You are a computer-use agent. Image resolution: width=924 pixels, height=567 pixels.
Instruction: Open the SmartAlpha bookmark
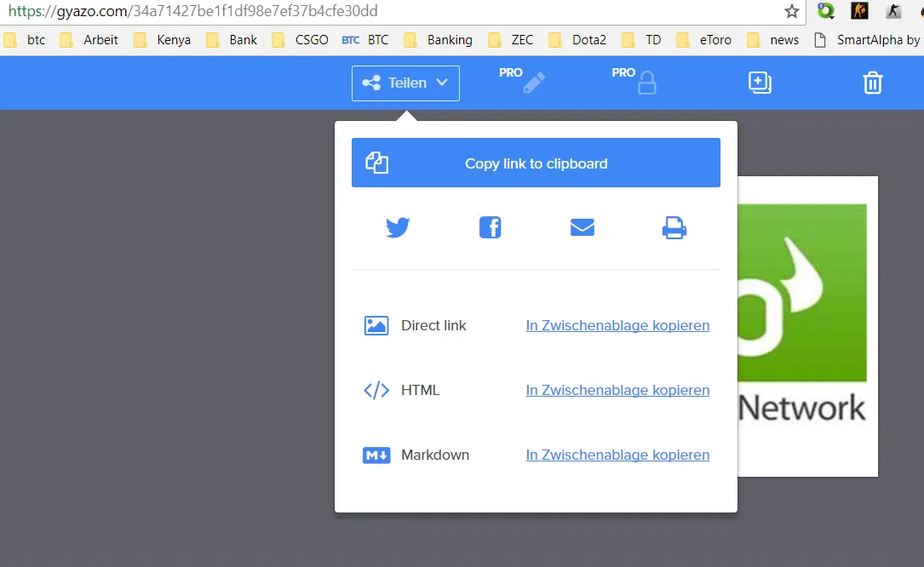click(x=868, y=39)
